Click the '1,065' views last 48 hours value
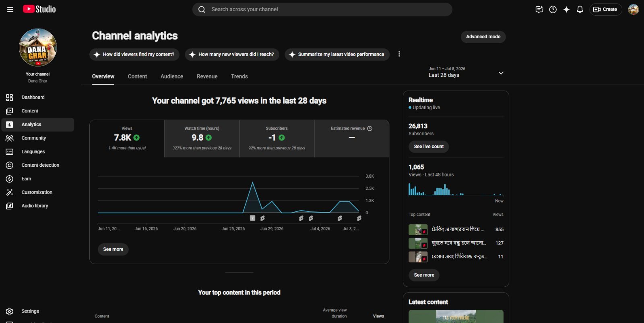 point(416,167)
